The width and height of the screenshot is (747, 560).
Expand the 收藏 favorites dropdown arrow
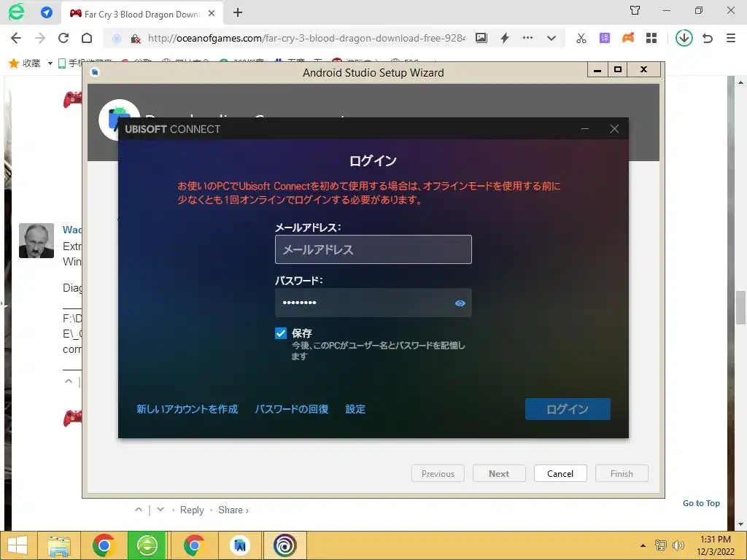pos(50,63)
